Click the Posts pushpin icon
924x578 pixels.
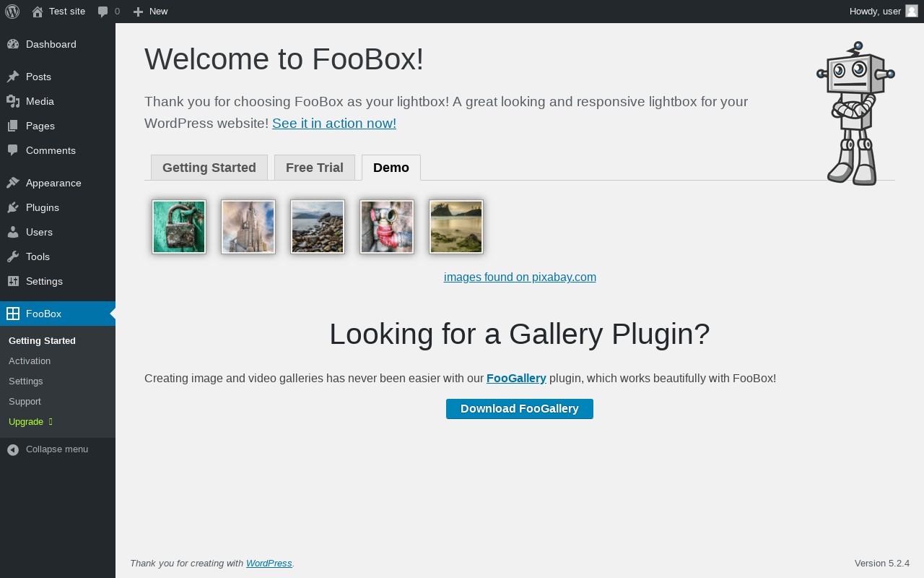[13, 77]
